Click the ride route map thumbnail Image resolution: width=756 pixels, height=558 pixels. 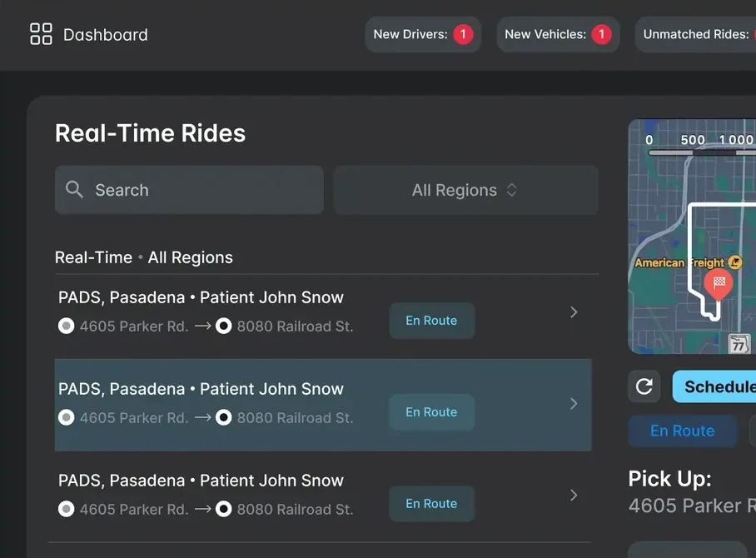692,237
